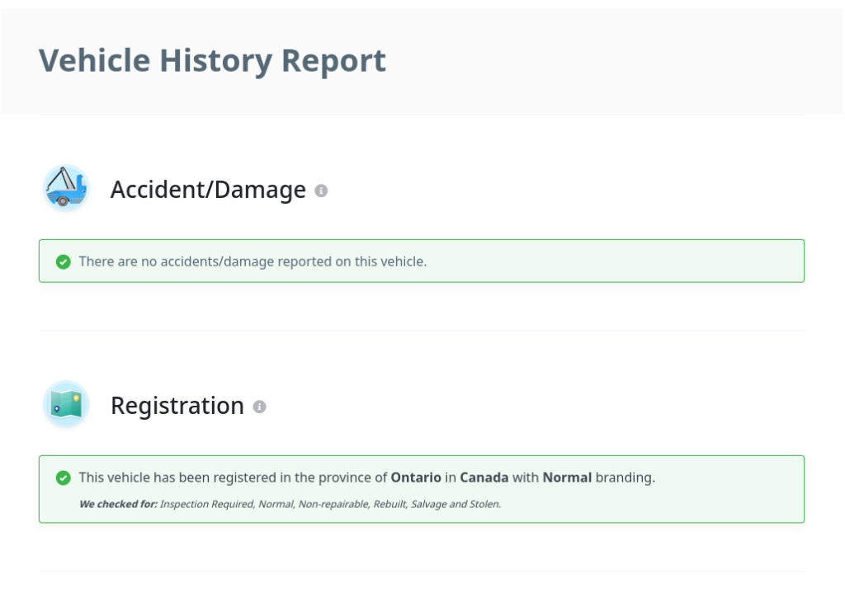Click the tow truck Accident/Damage icon
The width and height of the screenshot is (845, 616).
(x=66, y=189)
